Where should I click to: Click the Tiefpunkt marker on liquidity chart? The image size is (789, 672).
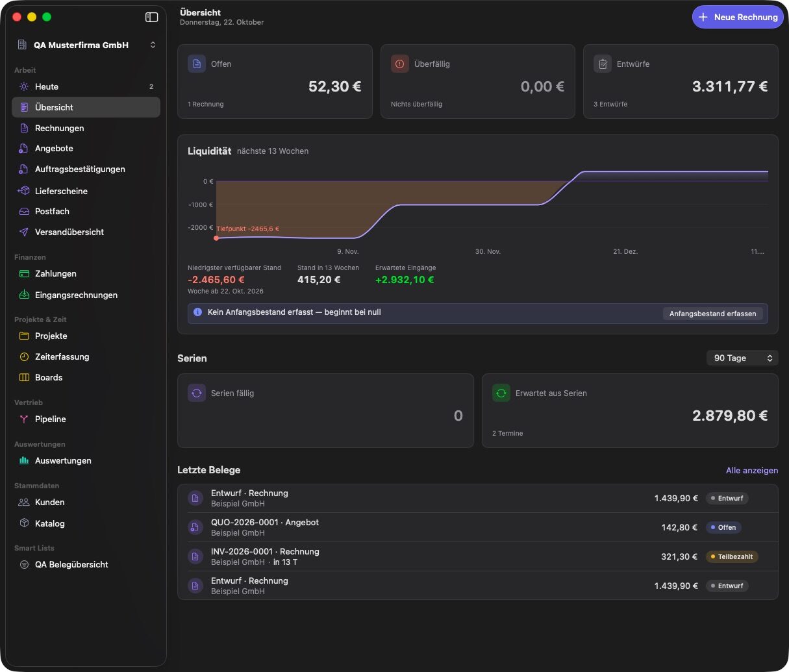click(216, 238)
